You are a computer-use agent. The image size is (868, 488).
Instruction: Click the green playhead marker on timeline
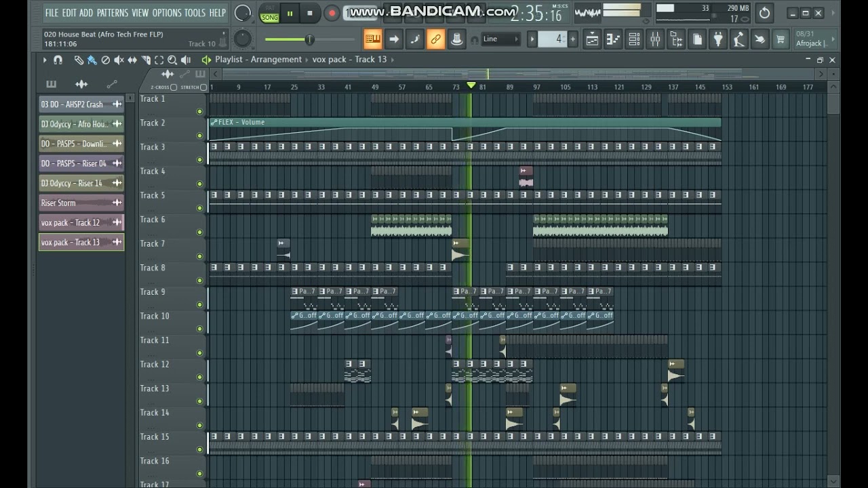coord(471,85)
